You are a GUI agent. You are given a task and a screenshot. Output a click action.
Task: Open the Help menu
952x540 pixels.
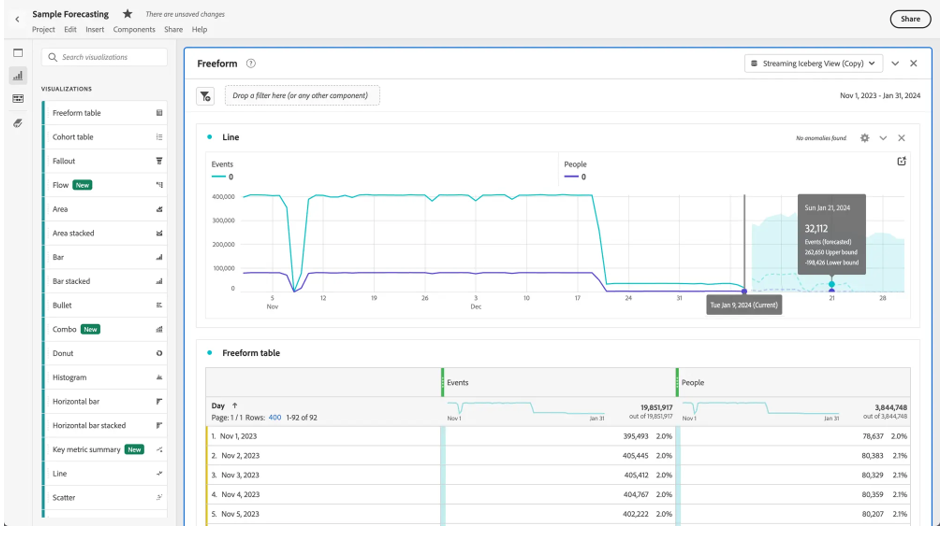[x=199, y=29]
